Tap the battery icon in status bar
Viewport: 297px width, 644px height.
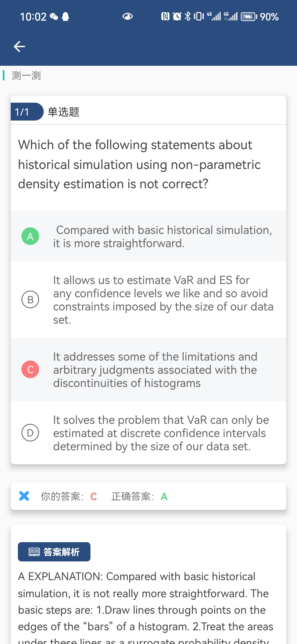pyautogui.click(x=249, y=17)
